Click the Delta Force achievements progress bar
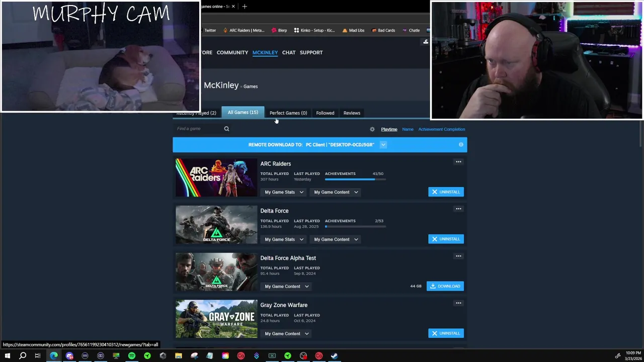The width and height of the screenshot is (644, 362). click(355, 227)
